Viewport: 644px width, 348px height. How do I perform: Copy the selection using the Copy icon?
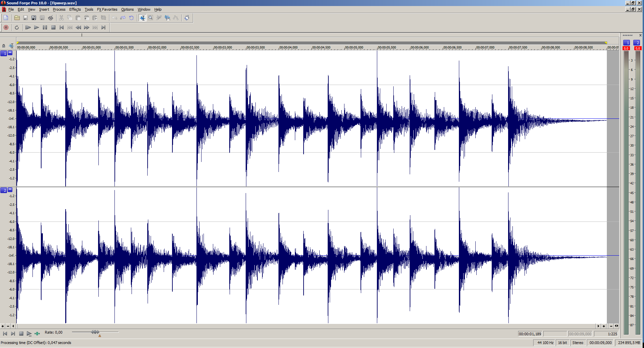tap(70, 18)
